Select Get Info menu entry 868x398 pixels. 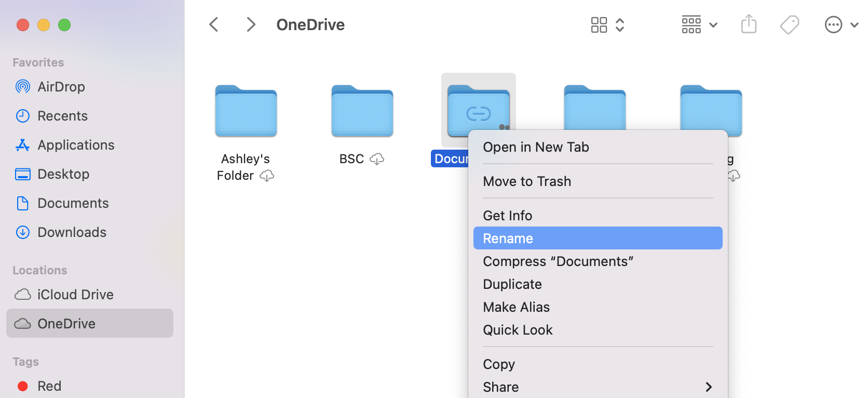[x=598, y=216]
